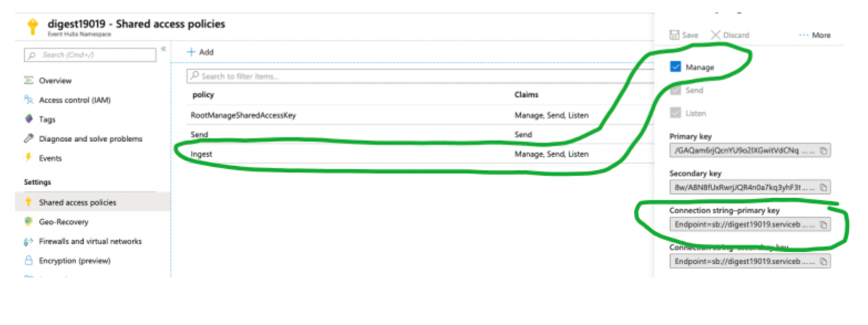This screenshot has width=868, height=325.
Task: Focus the Search (Cmd+/) sidebar field
Action: [x=90, y=55]
